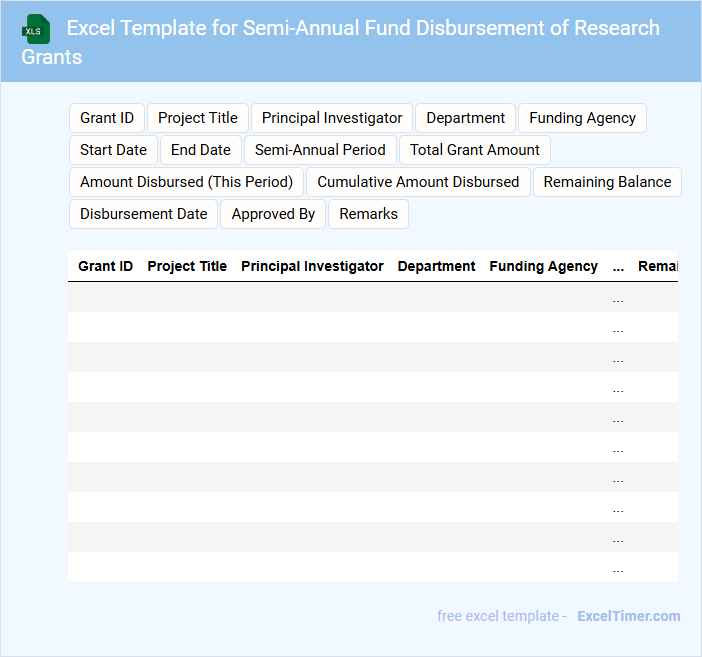Click the Remaining Balance tag

click(607, 182)
